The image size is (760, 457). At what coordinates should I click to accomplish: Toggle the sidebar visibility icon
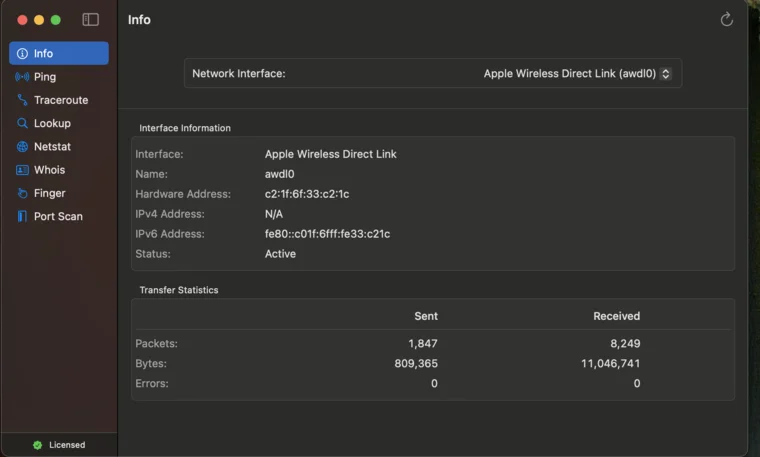pyautogui.click(x=91, y=19)
